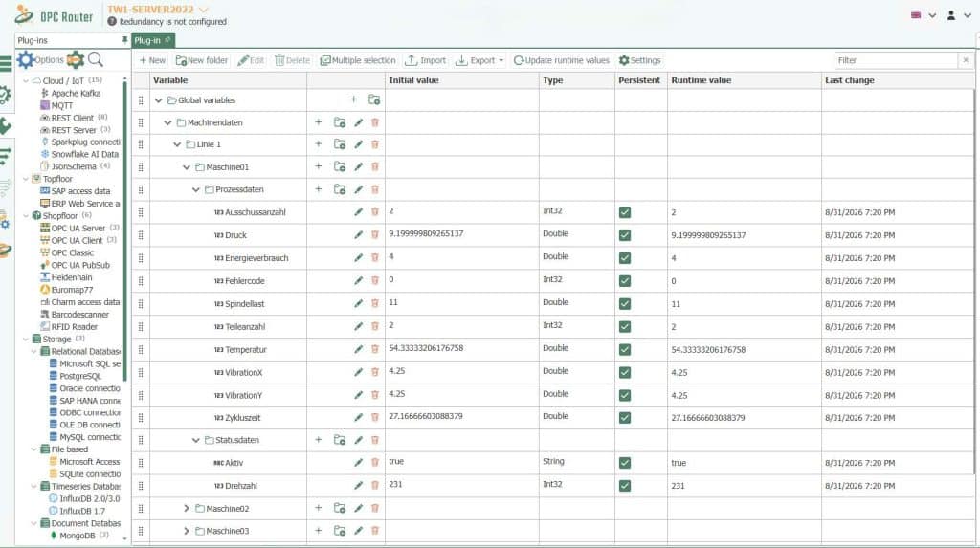Open the search magnifier in Plug-ins panel
980x548 pixels.
[96, 59]
